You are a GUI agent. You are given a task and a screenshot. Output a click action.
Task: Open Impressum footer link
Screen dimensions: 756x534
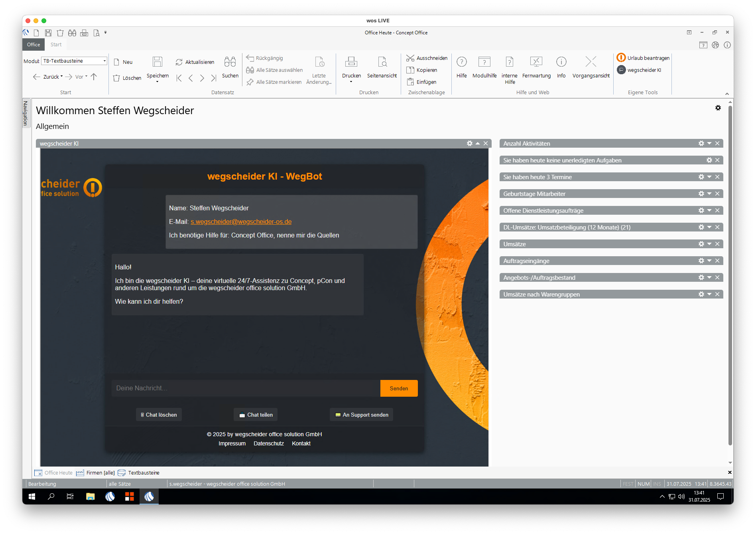pyautogui.click(x=232, y=443)
